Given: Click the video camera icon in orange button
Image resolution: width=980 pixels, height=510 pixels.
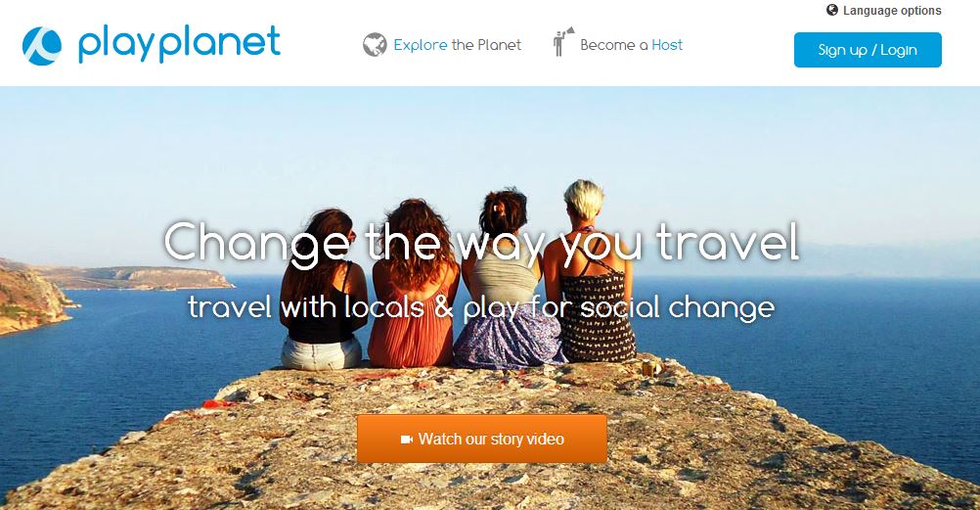Looking at the screenshot, I should 407,440.
